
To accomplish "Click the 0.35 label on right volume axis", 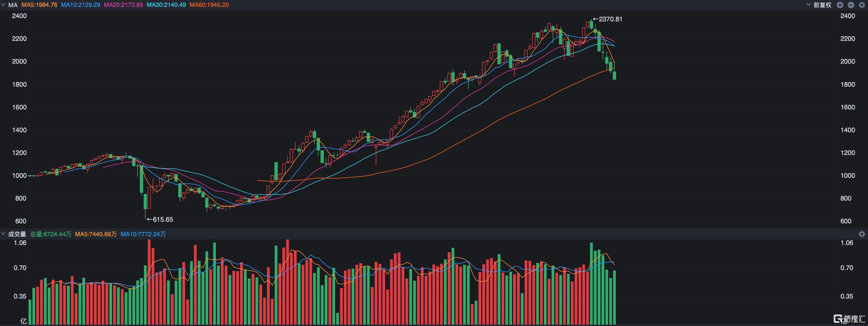I will tap(847, 296).
